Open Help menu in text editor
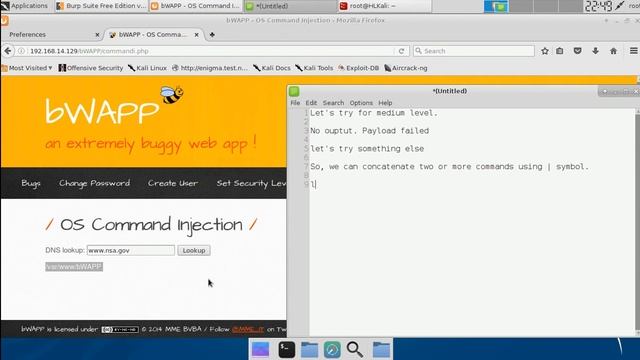This screenshot has width=640, height=360. coord(385,103)
